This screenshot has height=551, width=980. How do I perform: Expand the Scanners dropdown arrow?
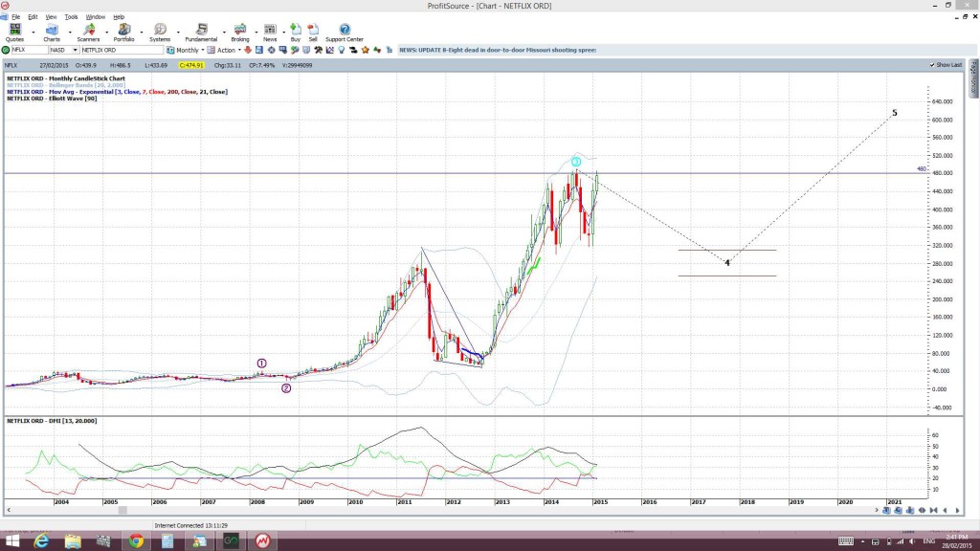pyautogui.click(x=106, y=32)
